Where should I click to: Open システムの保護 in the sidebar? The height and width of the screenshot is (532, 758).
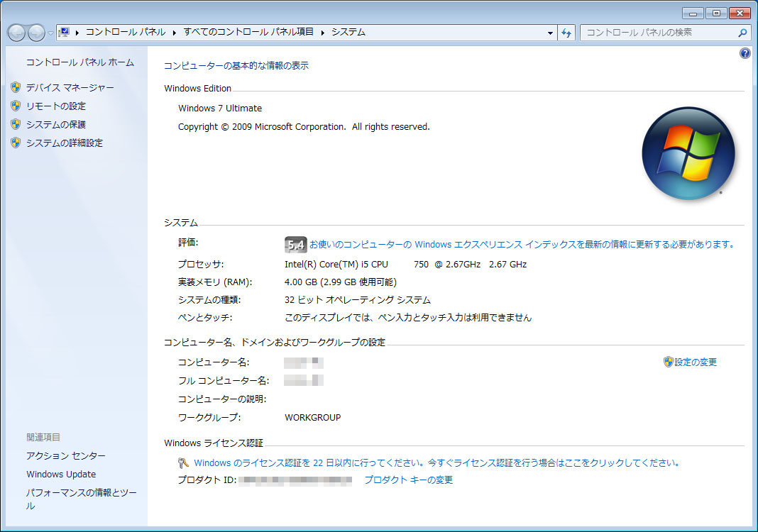(x=56, y=125)
